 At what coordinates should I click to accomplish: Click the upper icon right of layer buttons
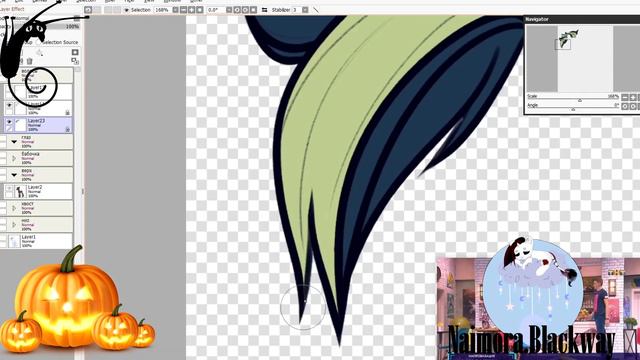click(75, 53)
